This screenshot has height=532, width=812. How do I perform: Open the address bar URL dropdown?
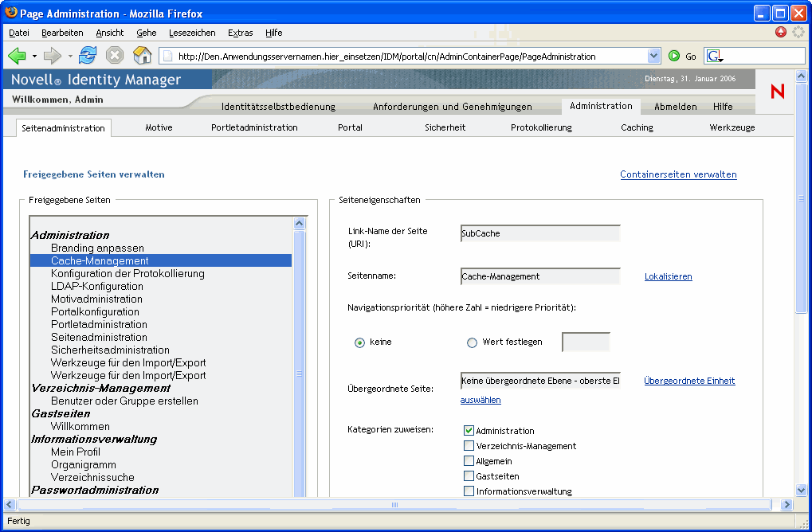pyautogui.click(x=654, y=57)
